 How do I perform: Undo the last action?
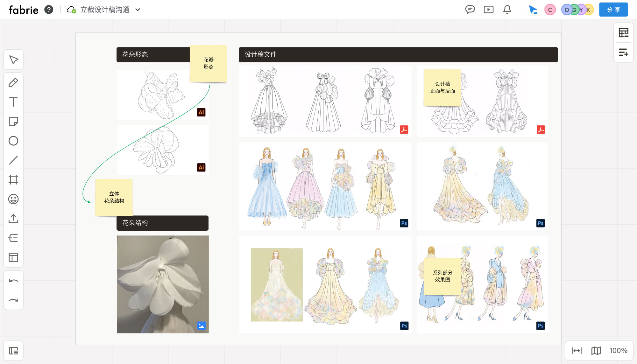coord(13,281)
